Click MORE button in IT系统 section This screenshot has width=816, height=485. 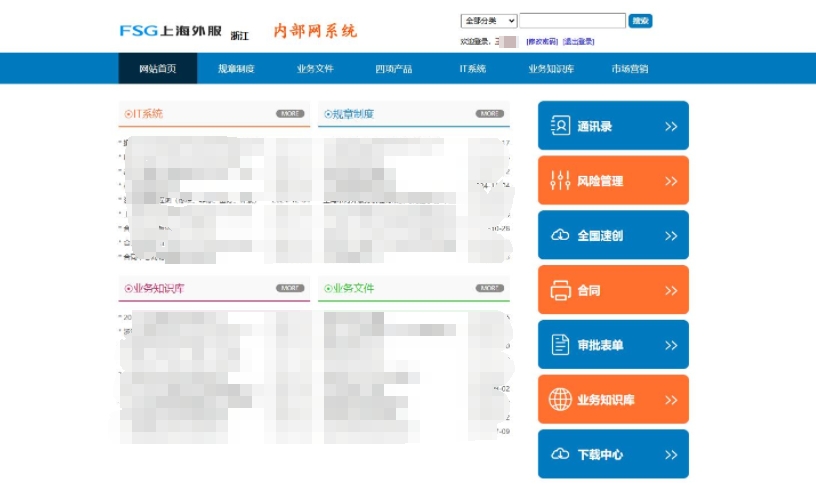click(290, 114)
